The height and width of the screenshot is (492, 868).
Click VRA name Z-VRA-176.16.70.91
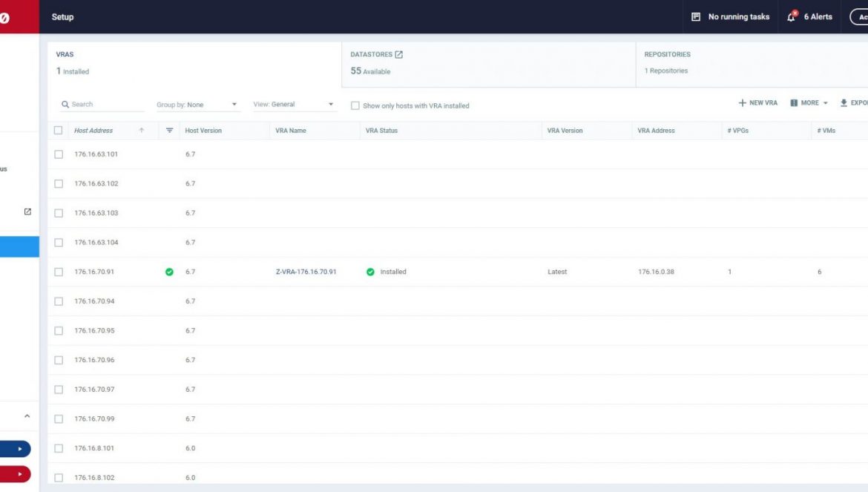tap(306, 272)
